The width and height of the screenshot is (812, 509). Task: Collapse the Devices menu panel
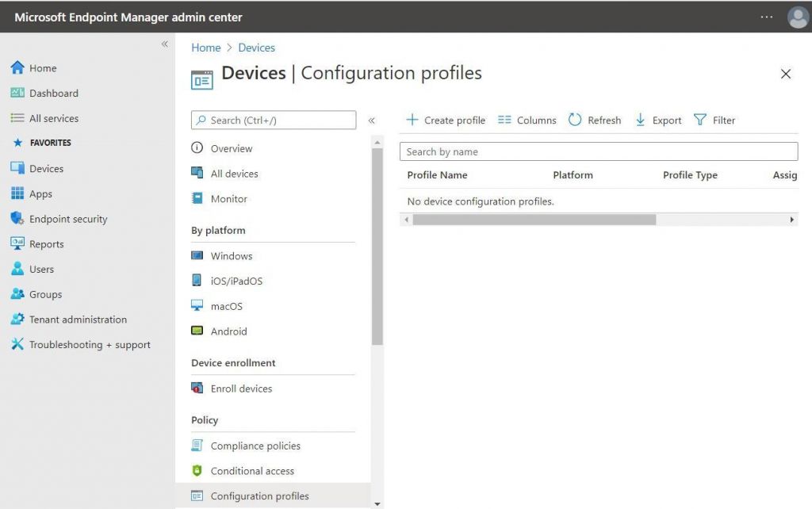(372, 120)
